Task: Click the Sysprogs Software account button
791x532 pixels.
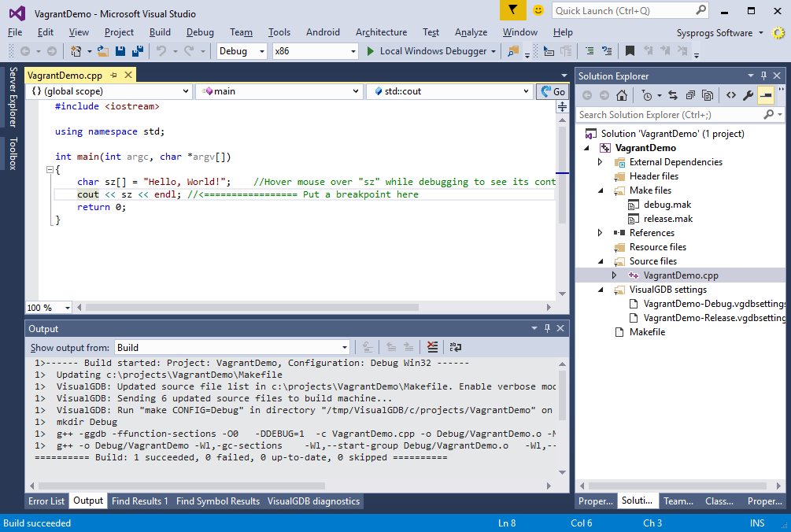Action: 719,33
